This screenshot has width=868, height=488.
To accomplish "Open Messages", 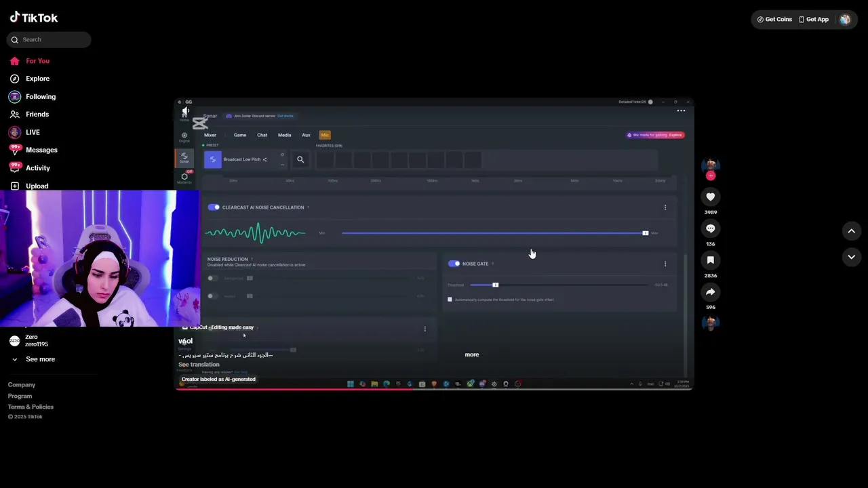I will tap(41, 150).
